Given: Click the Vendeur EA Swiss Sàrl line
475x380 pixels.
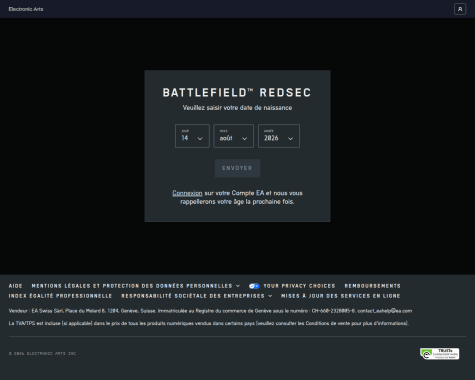Looking at the screenshot, I should pos(210,311).
